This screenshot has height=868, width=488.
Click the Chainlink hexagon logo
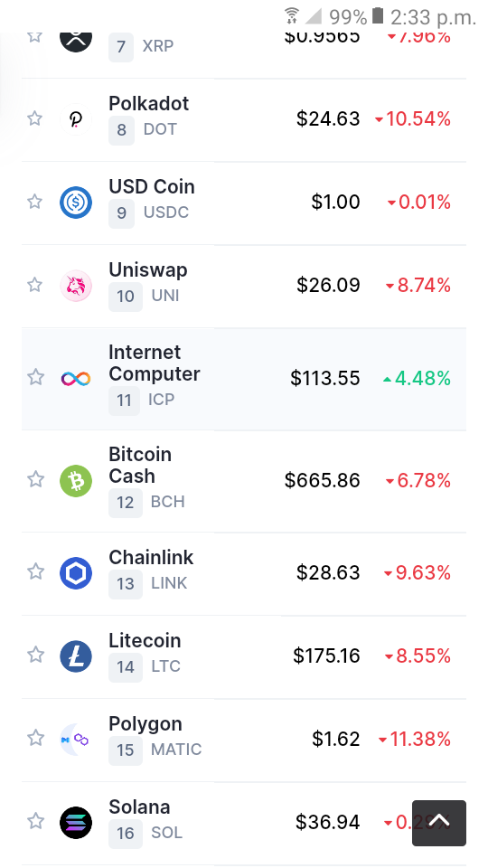[76, 573]
